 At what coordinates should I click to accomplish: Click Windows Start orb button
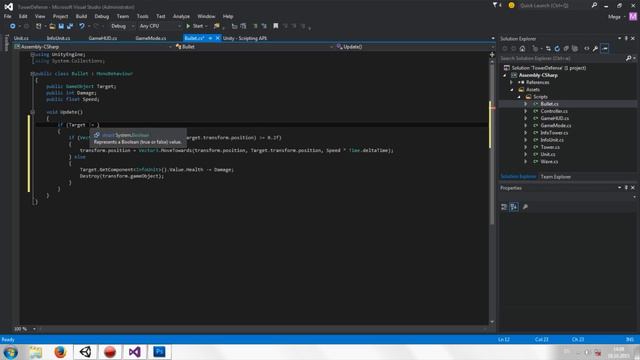coord(11,352)
